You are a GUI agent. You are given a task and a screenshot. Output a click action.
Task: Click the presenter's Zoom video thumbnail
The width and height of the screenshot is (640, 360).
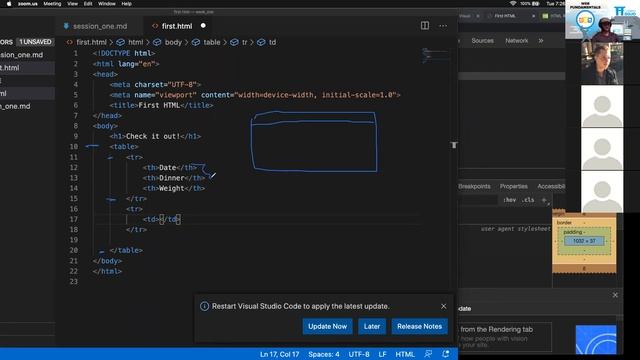pyautogui.click(x=602, y=20)
